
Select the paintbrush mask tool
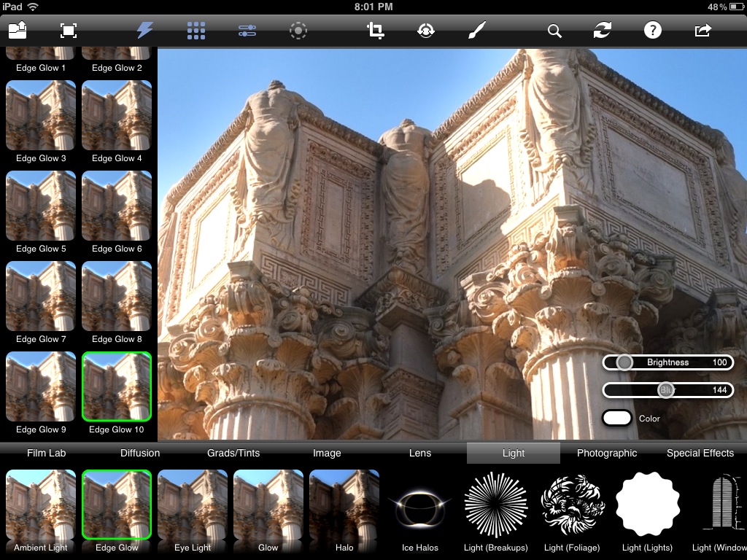(476, 31)
